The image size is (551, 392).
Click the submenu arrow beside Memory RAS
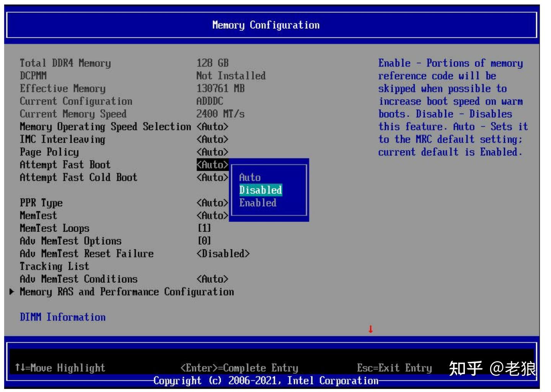12,292
